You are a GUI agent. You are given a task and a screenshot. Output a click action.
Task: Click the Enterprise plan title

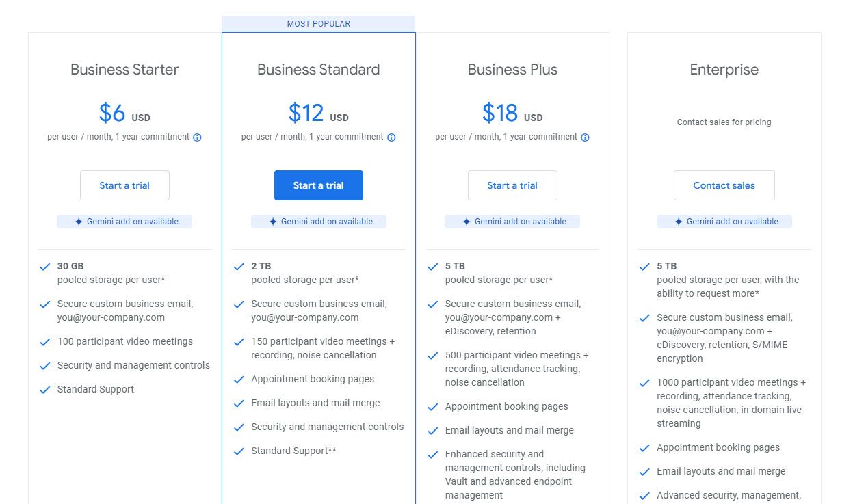coord(723,69)
